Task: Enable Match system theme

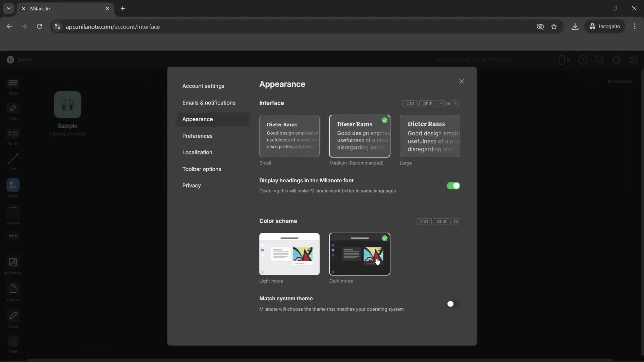Action: click(x=453, y=304)
